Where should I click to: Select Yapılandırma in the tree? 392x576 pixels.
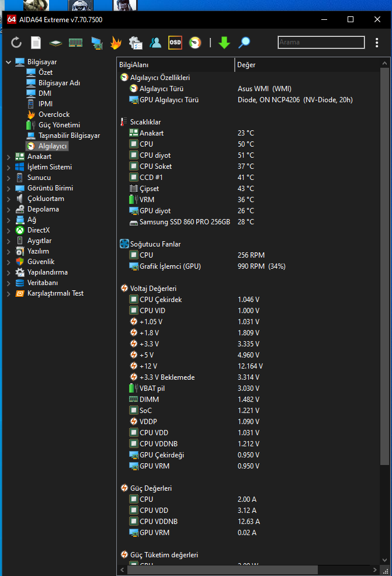coord(47,272)
